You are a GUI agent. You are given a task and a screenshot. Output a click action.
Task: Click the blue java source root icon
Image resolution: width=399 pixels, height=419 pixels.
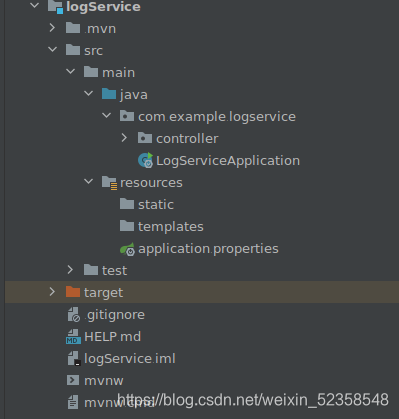(x=109, y=94)
